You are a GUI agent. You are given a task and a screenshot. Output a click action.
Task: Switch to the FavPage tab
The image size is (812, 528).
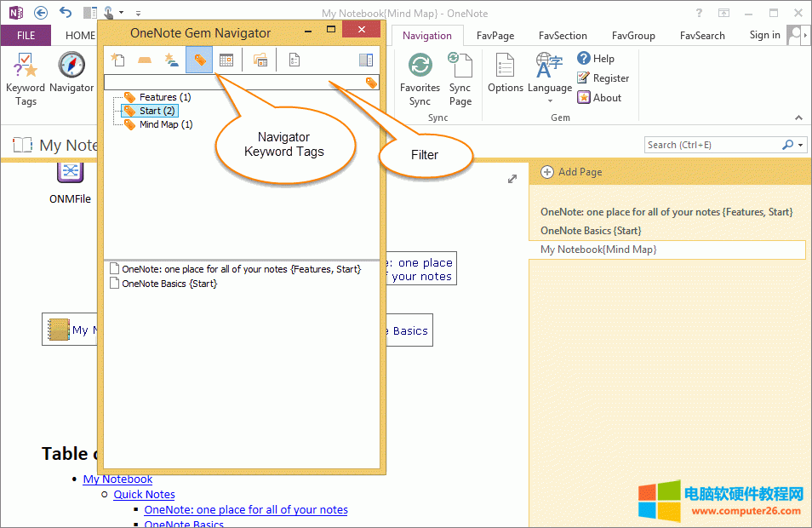[495, 36]
